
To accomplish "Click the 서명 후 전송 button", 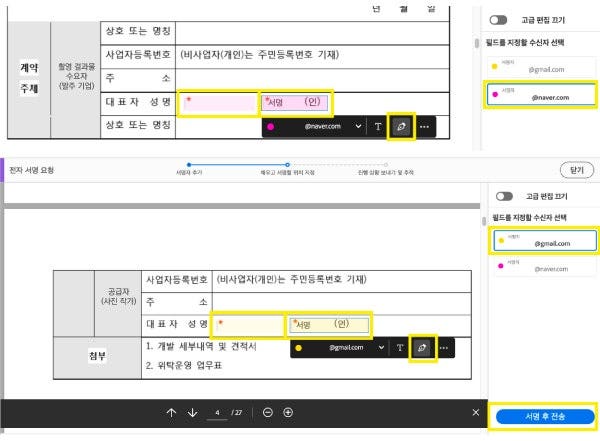I will click(x=545, y=416).
